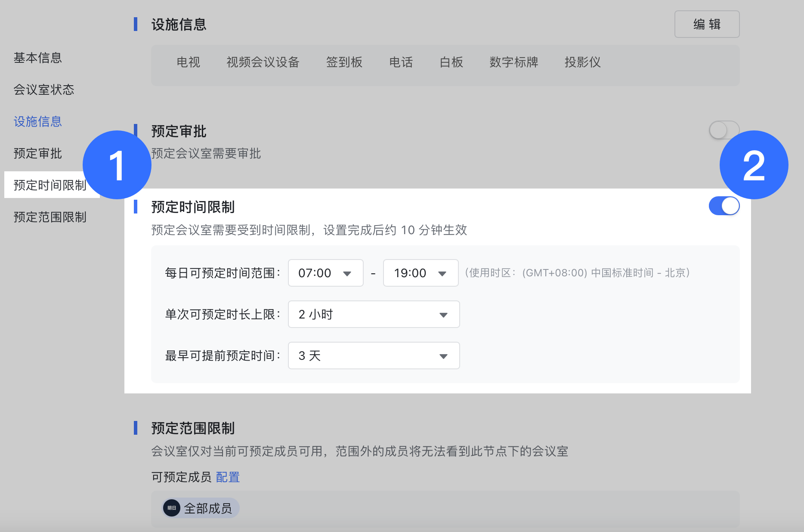The height and width of the screenshot is (532, 804).
Task: Click the 投影仪 facility tag
Action: [x=582, y=62]
